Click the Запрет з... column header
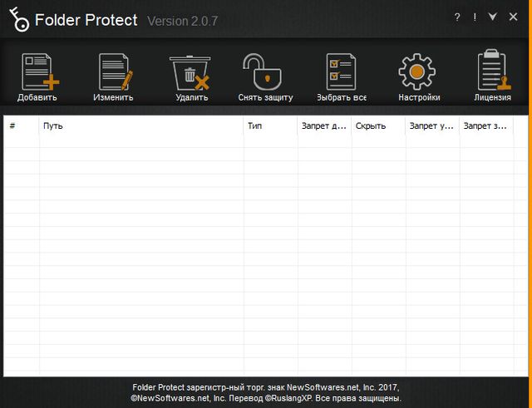This screenshot has width=532, height=408. pyautogui.click(x=486, y=125)
